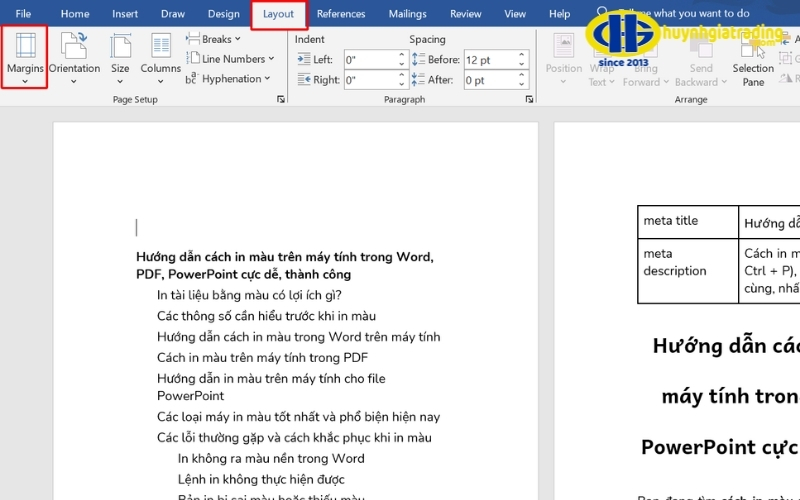Click the contents entry 'In tài liệu bằng màu có lợi ích gì?'
This screenshot has width=800, height=500.
point(249,295)
